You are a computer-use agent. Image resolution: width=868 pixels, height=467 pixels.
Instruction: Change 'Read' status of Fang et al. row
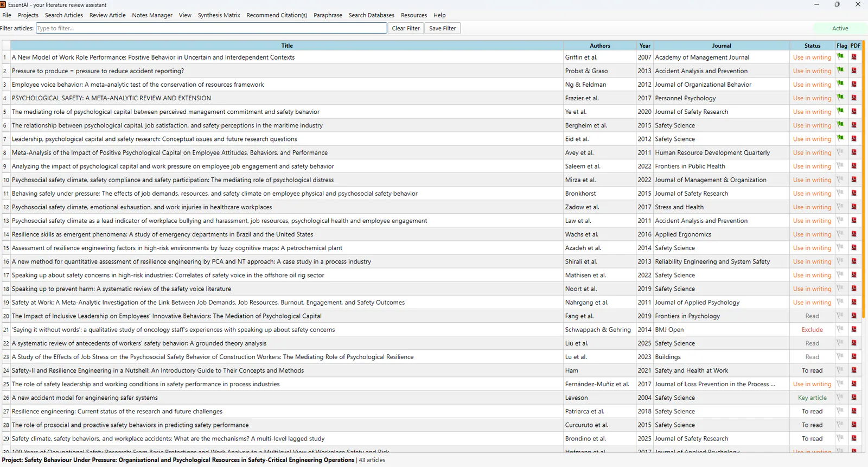pos(812,316)
